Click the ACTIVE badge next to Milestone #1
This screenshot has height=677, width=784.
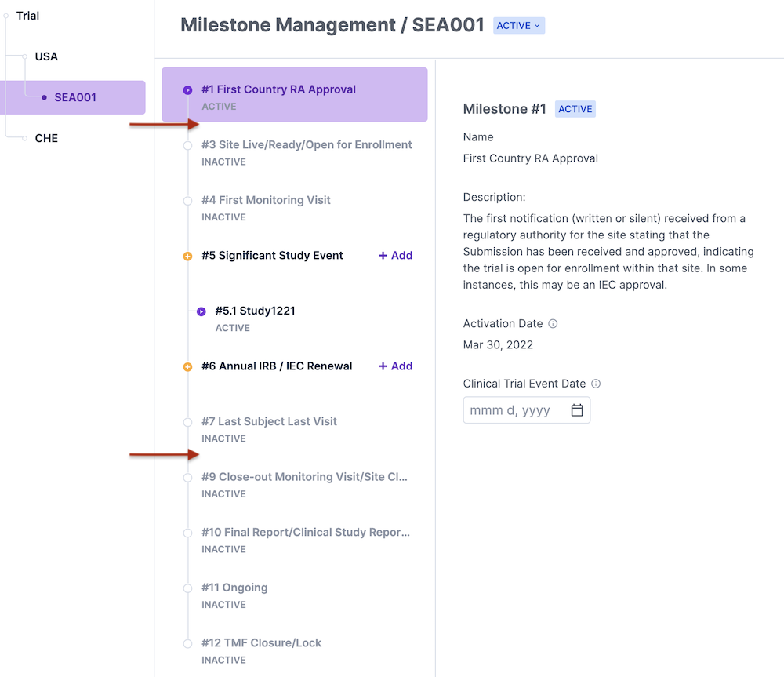575,109
